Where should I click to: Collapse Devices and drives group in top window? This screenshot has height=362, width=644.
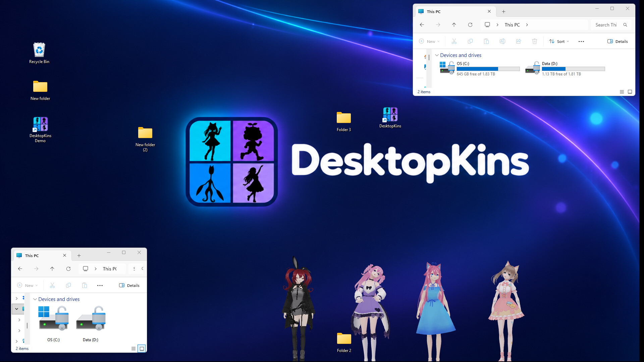click(x=437, y=55)
